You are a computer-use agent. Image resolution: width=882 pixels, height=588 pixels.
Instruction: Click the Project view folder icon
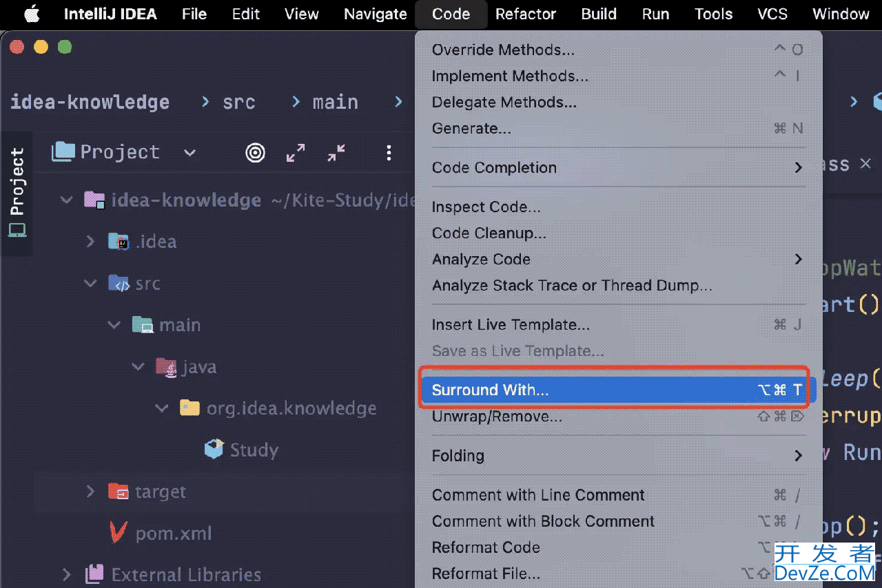click(x=63, y=151)
